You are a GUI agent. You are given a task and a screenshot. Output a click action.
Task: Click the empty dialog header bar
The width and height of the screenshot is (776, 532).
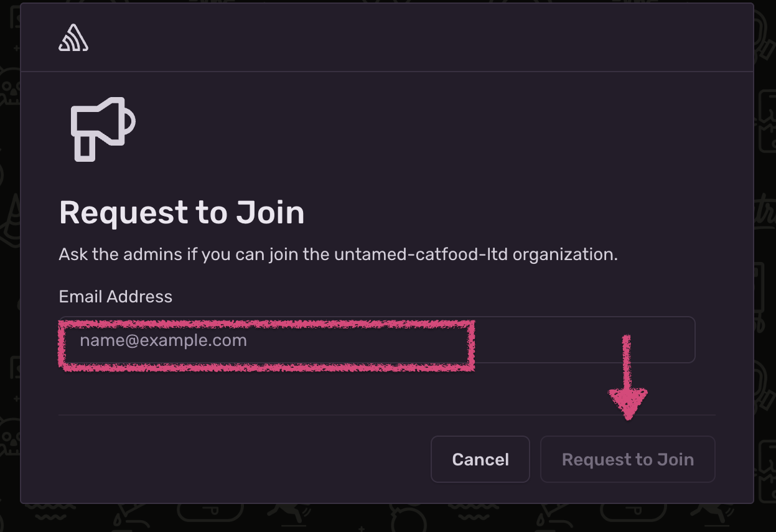pos(386,37)
